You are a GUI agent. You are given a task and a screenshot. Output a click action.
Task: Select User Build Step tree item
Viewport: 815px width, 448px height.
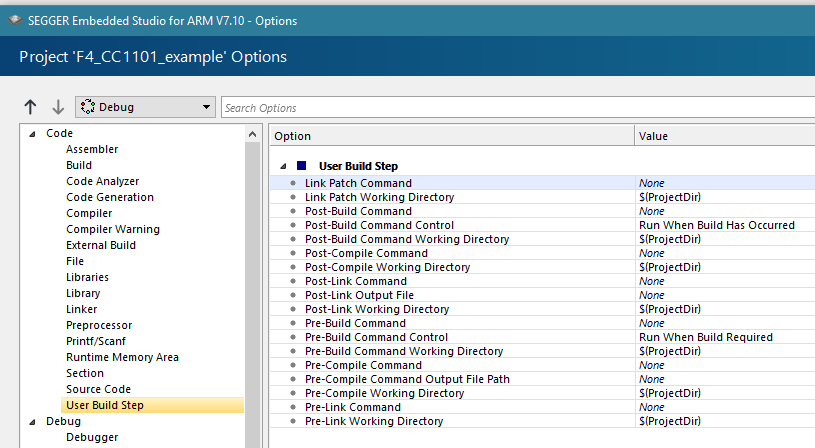pyautogui.click(x=152, y=405)
